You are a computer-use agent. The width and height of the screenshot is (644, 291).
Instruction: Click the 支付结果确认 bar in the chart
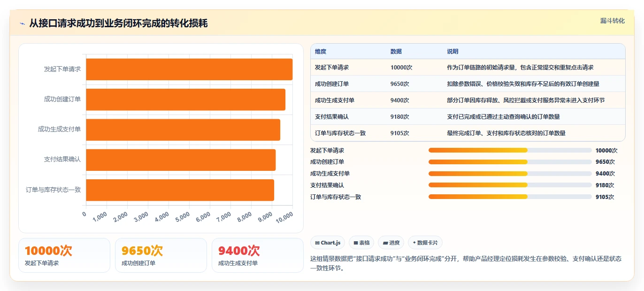pos(181,160)
